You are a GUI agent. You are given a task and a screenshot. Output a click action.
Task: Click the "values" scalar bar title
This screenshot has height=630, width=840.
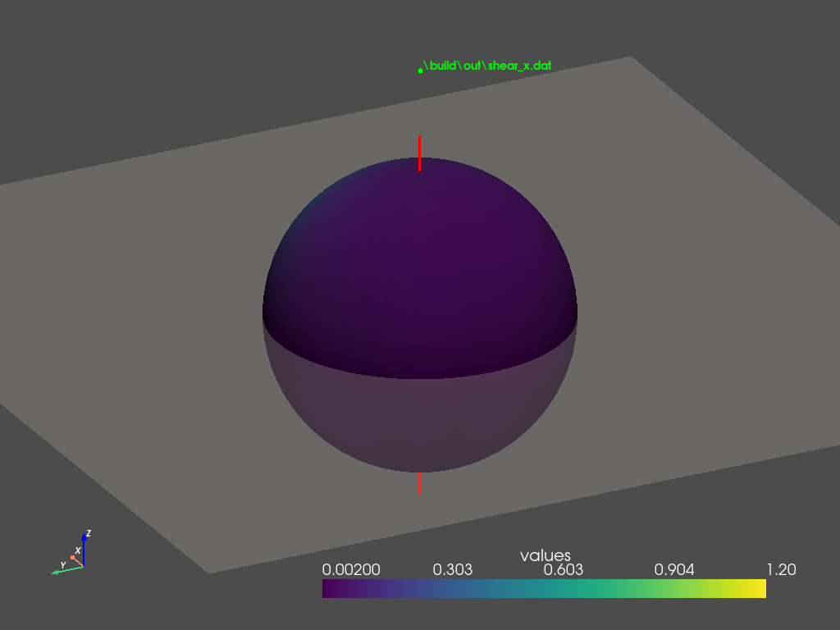[545, 556]
